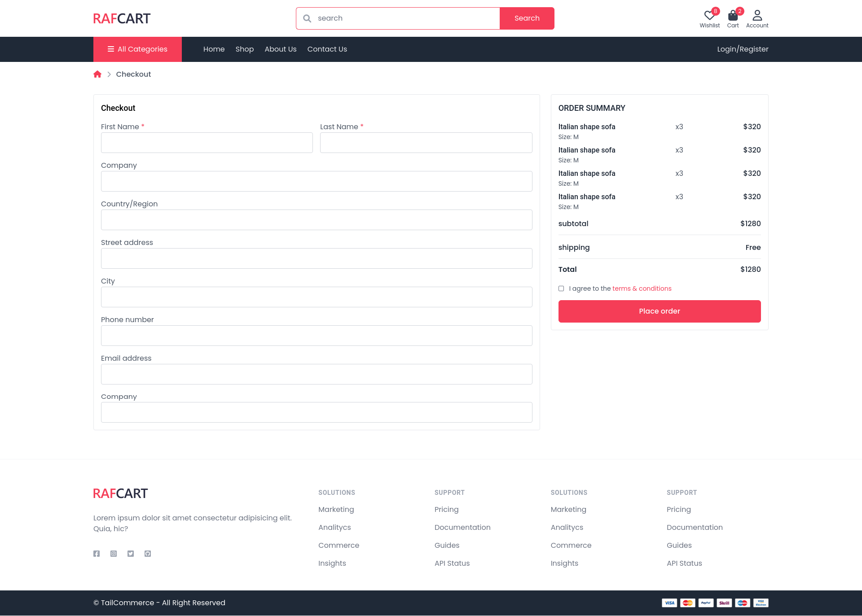Open the Instagram footer icon

pos(114,554)
